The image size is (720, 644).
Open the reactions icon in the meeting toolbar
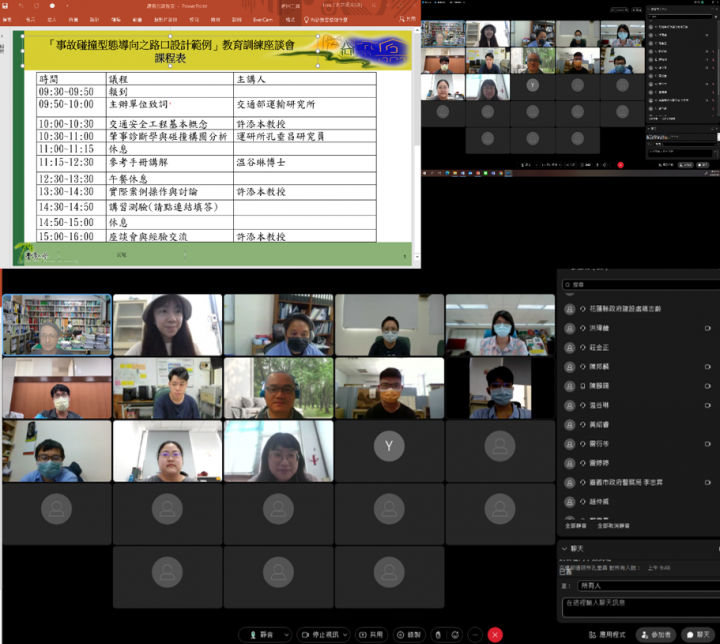(x=455, y=634)
